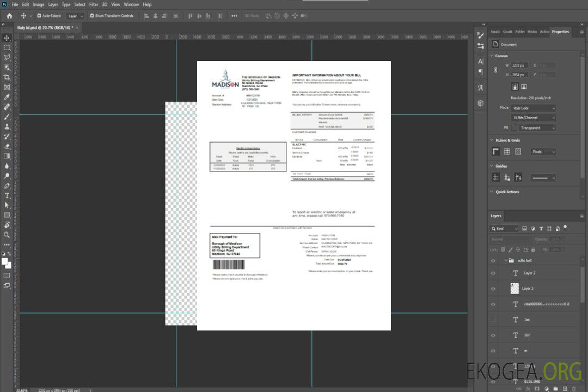Image resolution: width=588 pixels, height=392 pixels.
Task: Open the Image menu
Action: pyautogui.click(x=38, y=4)
